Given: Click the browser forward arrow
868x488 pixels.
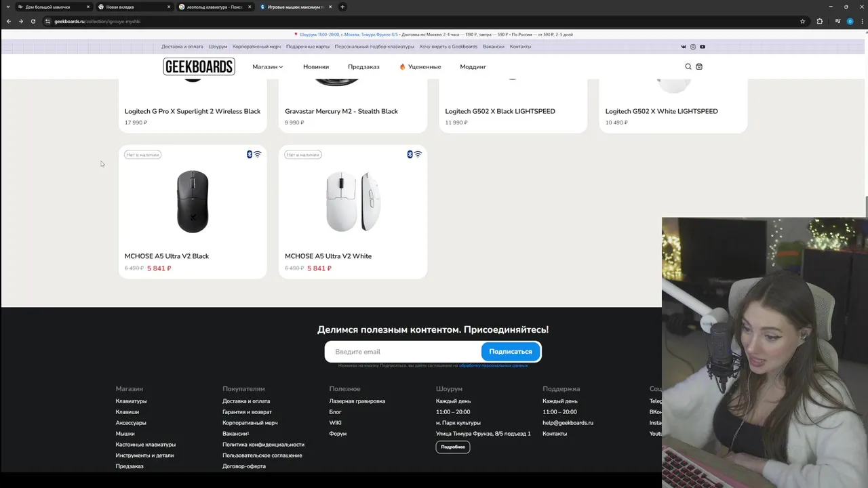Looking at the screenshot, I should (x=20, y=21).
